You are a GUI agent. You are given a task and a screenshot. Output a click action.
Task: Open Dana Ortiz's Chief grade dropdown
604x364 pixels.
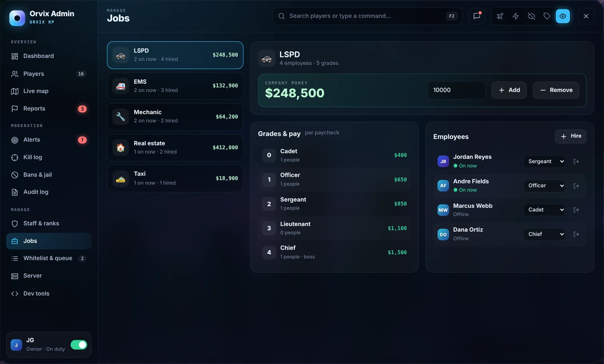point(544,234)
